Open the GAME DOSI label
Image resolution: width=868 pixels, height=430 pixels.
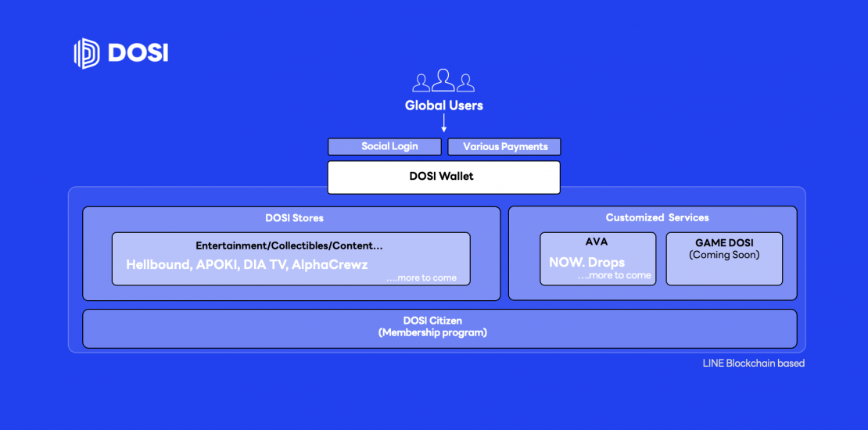[723, 243]
